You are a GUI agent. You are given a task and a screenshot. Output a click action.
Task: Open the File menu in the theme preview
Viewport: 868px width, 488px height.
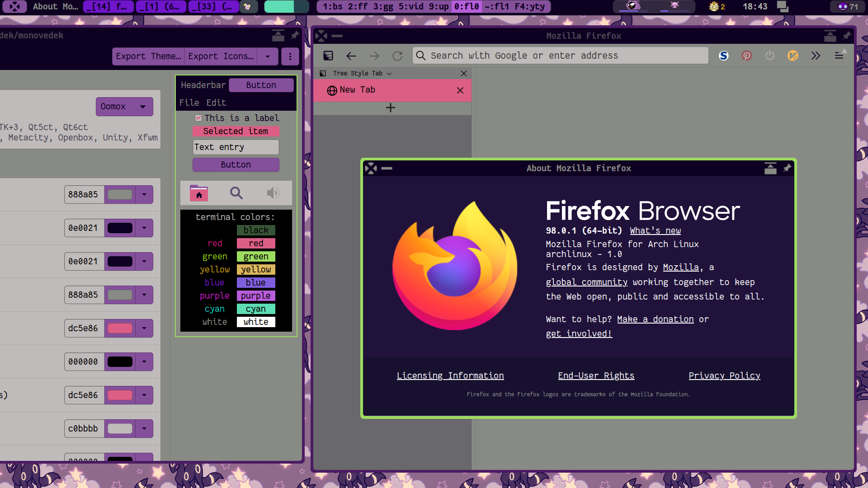(x=189, y=103)
